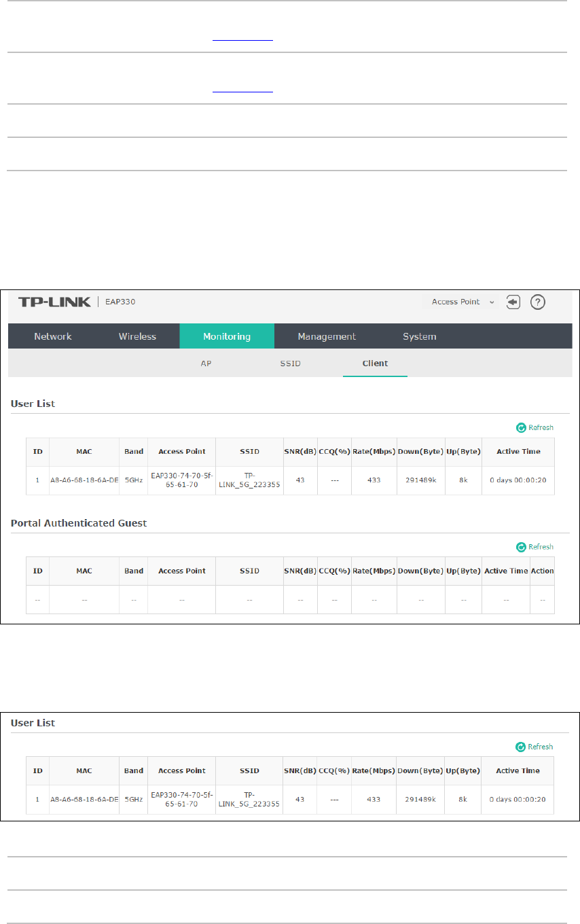This screenshot has height=924, width=580.
Task: Click the Active Time header in the upper User List
Action: (518, 452)
